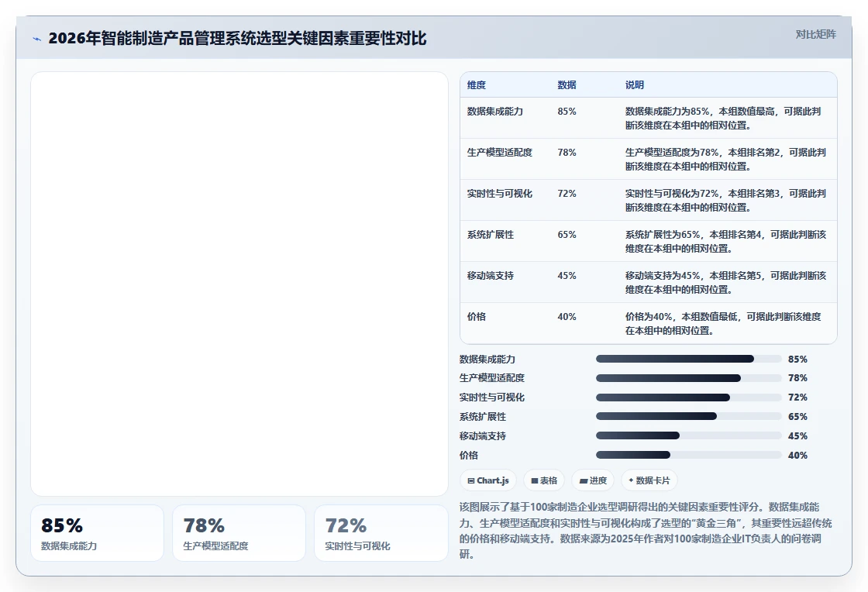This screenshot has width=868, height=592.
Task: Click the 系统扩展性 progress list label
Action: pyautogui.click(x=483, y=417)
